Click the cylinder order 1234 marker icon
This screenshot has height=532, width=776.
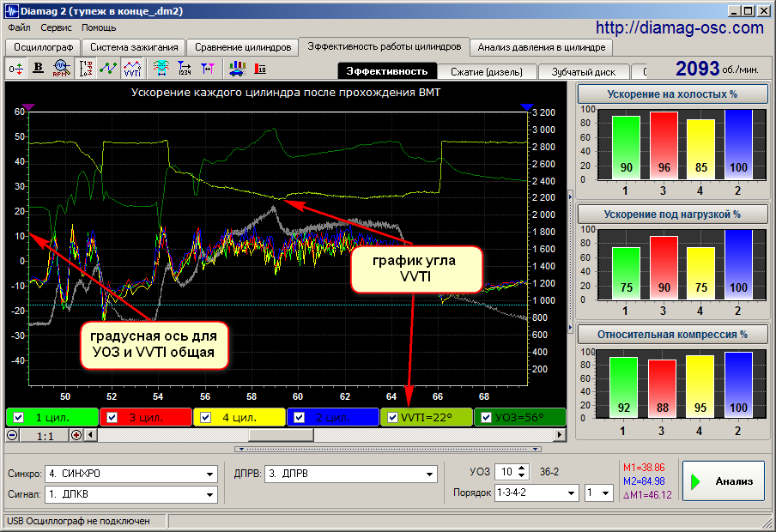[x=184, y=69]
